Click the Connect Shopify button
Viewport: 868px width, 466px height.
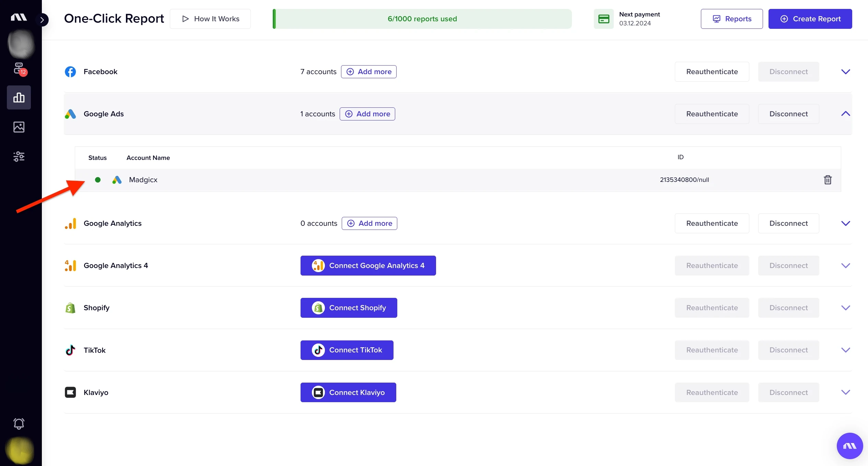pyautogui.click(x=349, y=308)
